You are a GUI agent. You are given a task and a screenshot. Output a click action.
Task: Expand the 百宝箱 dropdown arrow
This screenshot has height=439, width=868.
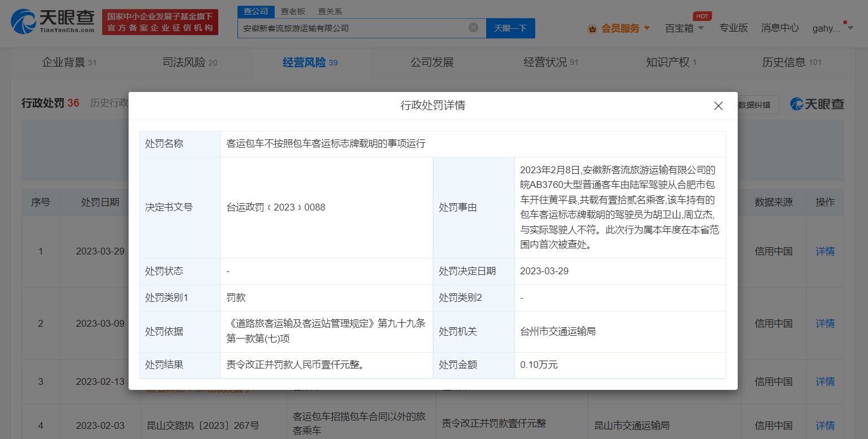coord(703,28)
